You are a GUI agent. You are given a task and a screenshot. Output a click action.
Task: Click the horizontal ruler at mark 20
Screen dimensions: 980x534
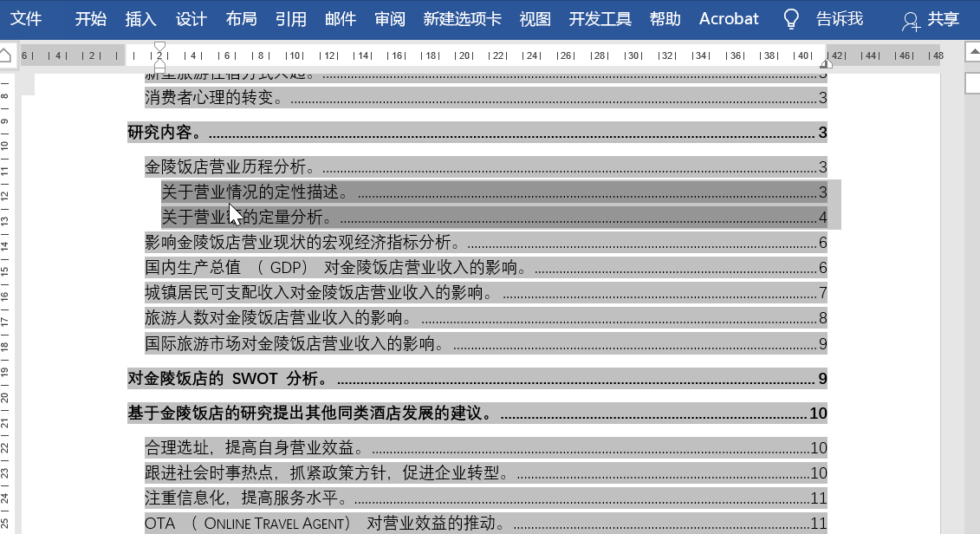point(464,55)
